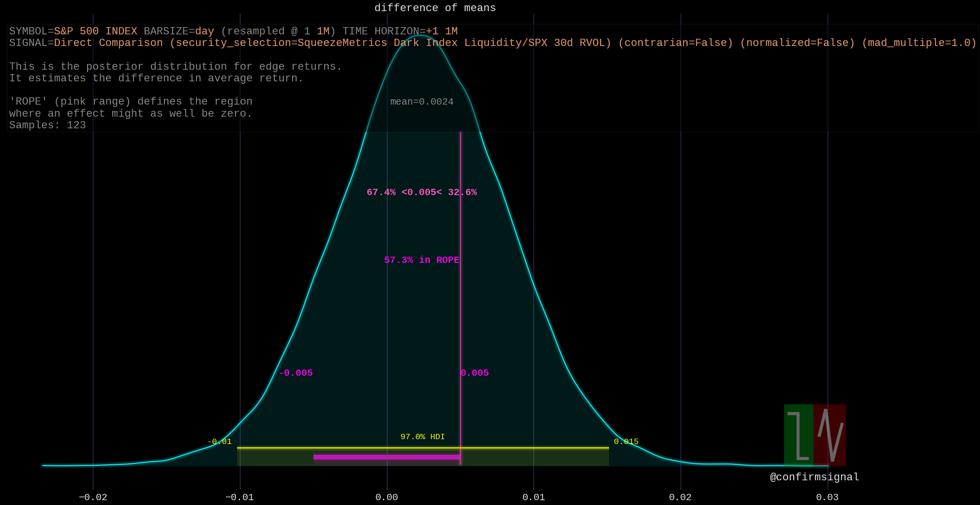Click the pink ROPE range bar
The image size is (980, 505).
(387, 457)
